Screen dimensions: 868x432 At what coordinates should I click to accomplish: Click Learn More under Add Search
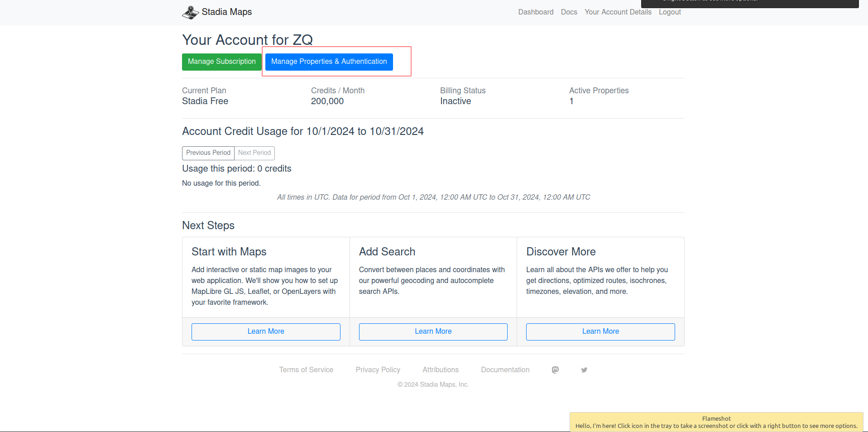click(433, 331)
